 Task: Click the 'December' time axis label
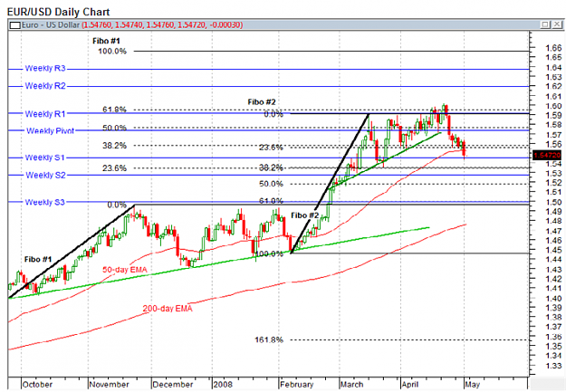(x=173, y=385)
